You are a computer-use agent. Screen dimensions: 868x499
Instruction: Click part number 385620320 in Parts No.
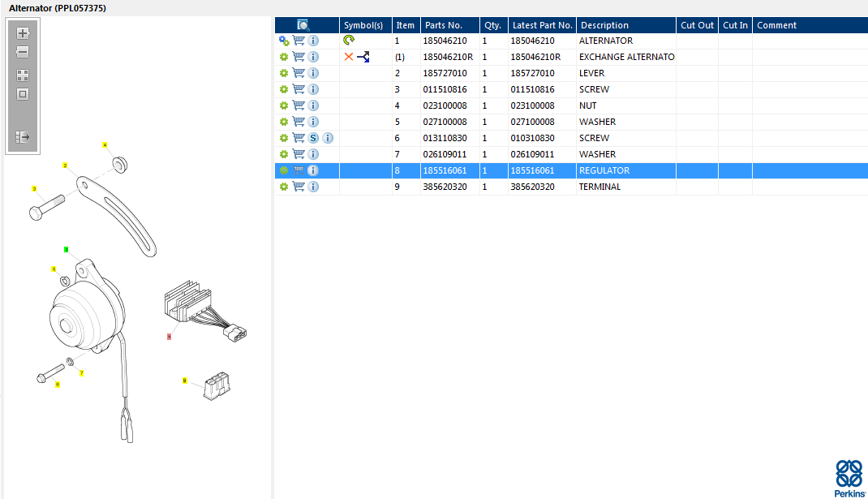[x=445, y=187]
